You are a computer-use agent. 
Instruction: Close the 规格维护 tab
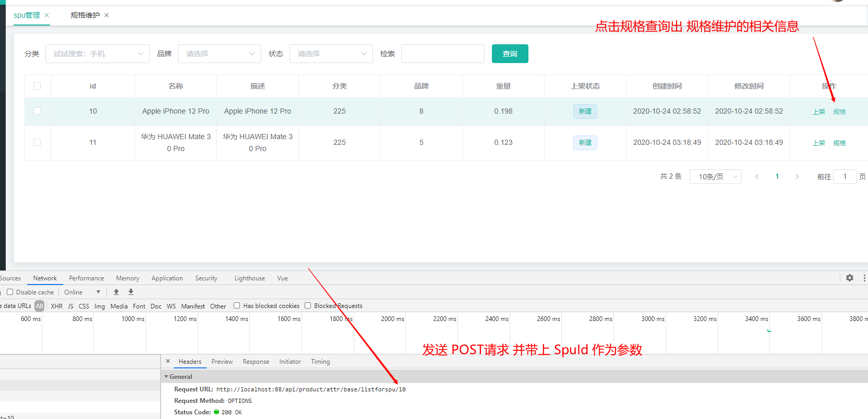coord(106,15)
